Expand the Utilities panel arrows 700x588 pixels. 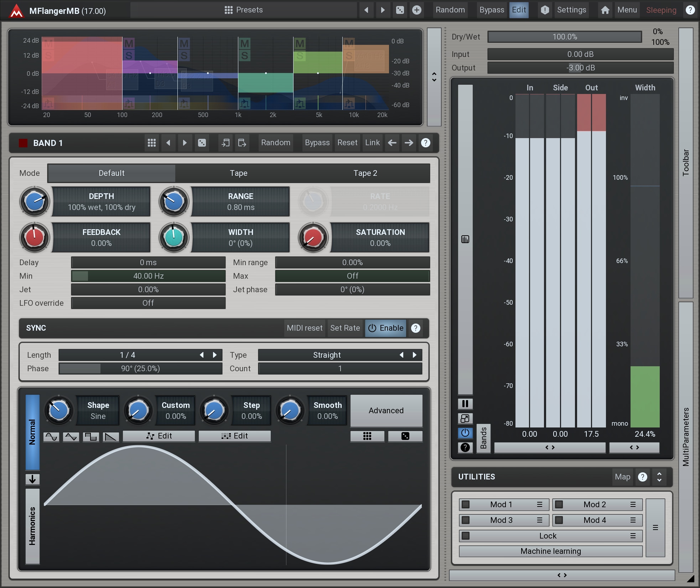tap(659, 477)
